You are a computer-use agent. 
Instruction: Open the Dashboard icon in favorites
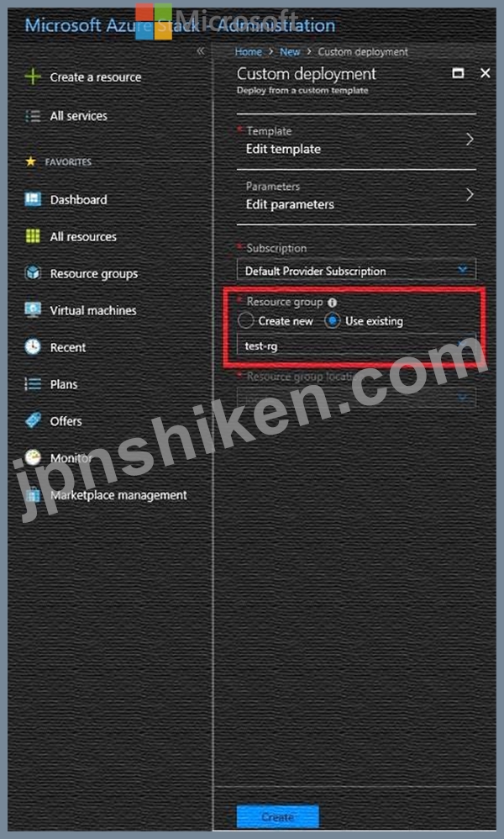pyautogui.click(x=33, y=199)
